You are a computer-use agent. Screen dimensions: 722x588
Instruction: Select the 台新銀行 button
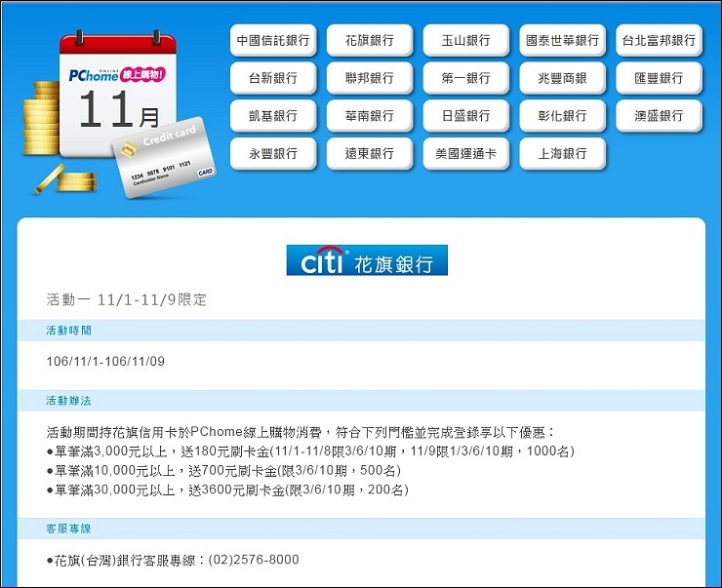pyautogui.click(x=273, y=78)
